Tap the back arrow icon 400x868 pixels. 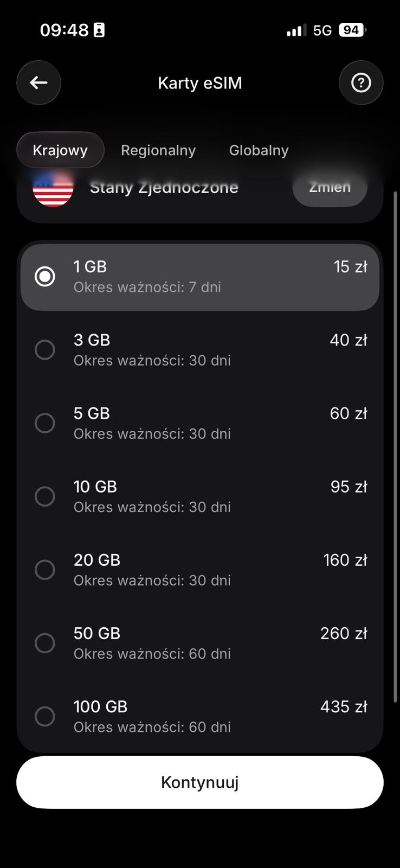click(38, 82)
